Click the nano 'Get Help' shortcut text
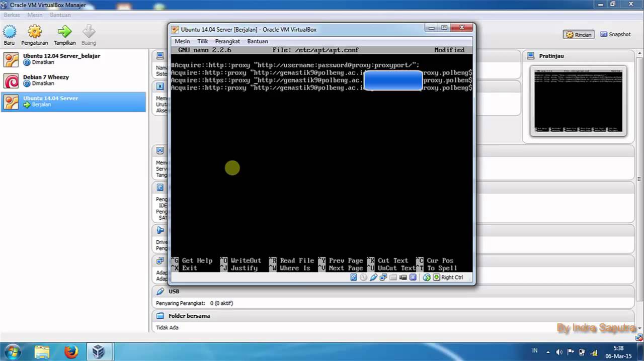The width and height of the screenshot is (644, 361). [197, 260]
